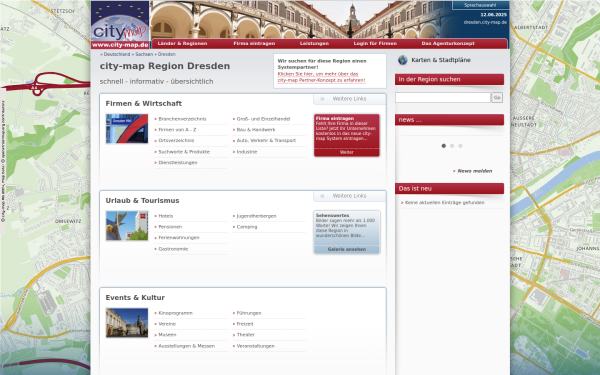Select the second news carousel dot

pyautogui.click(x=452, y=146)
